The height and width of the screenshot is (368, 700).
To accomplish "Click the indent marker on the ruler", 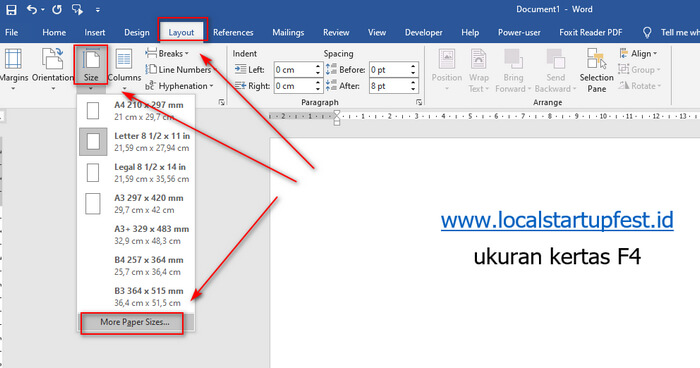I will 337,118.
